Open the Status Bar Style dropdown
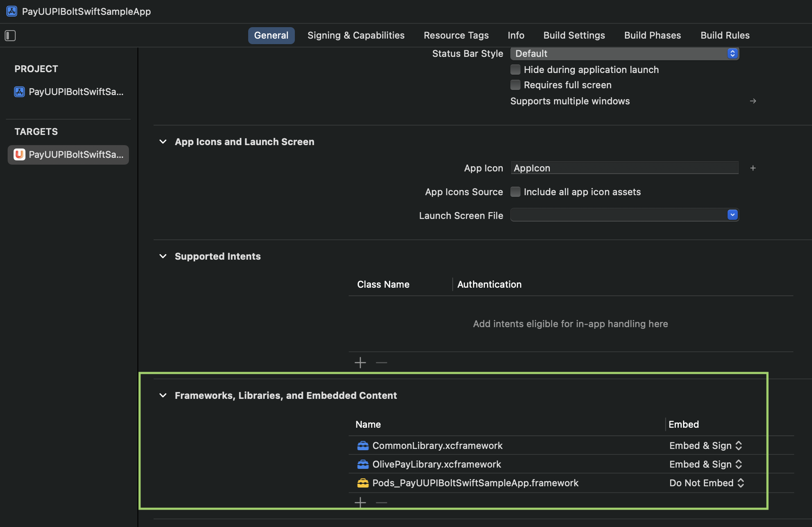 click(x=624, y=53)
